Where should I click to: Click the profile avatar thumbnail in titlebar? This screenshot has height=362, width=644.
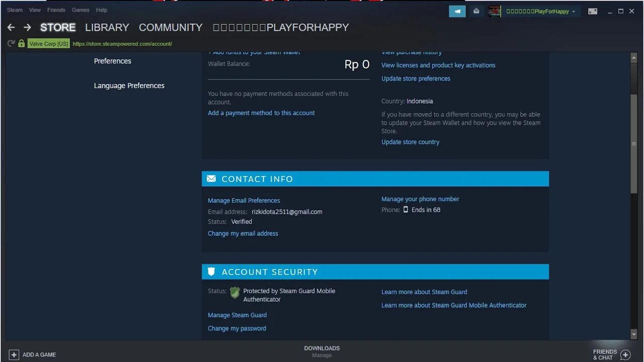tap(494, 11)
